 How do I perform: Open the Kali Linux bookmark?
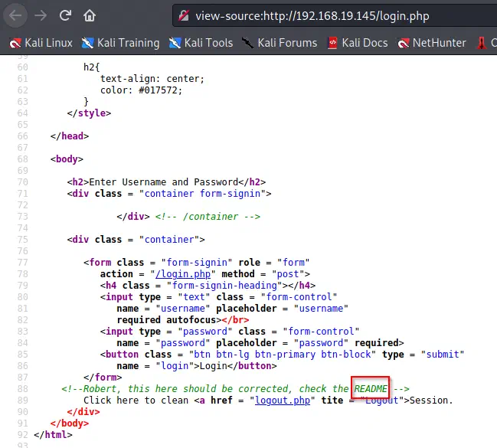(41, 43)
